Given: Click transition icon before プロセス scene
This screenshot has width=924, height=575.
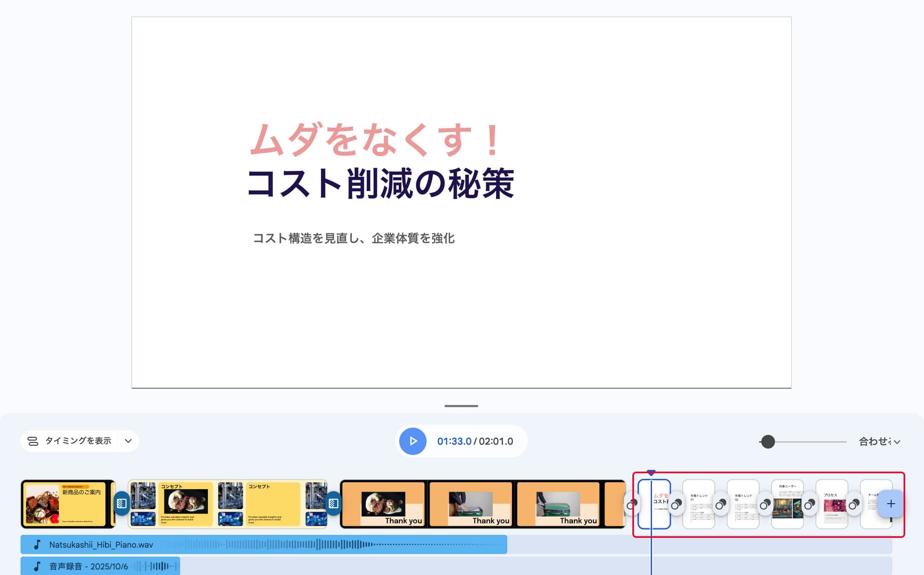Looking at the screenshot, I should click(809, 505).
